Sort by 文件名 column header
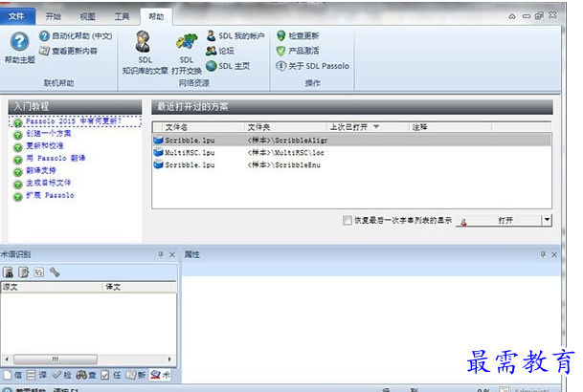Image resolution: width=583 pixels, height=392 pixels. (204, 127)
